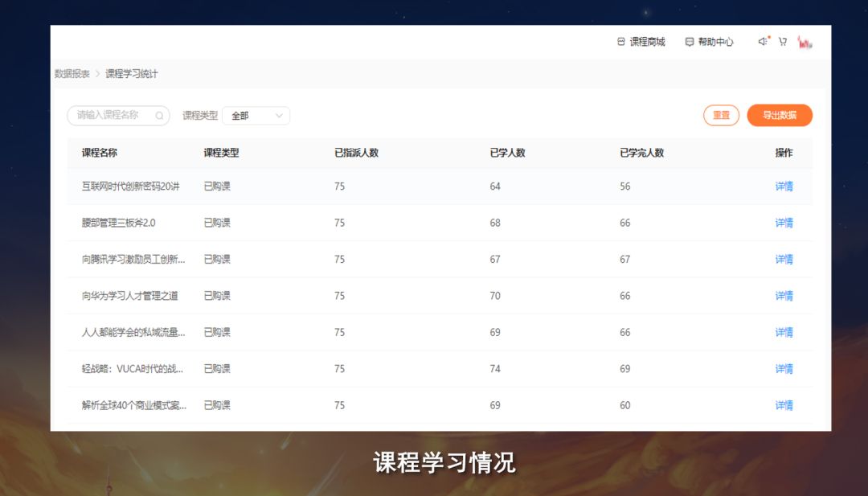Viewport: 868px width, 496px height.
Task: Open 详情 for 互联网时代创新密码20讲
Action: 784,187
